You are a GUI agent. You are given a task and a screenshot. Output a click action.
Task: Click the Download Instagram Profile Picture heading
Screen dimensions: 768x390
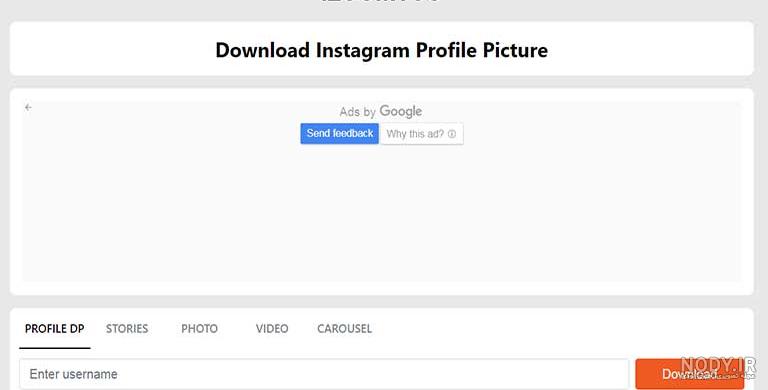(382, 50)
